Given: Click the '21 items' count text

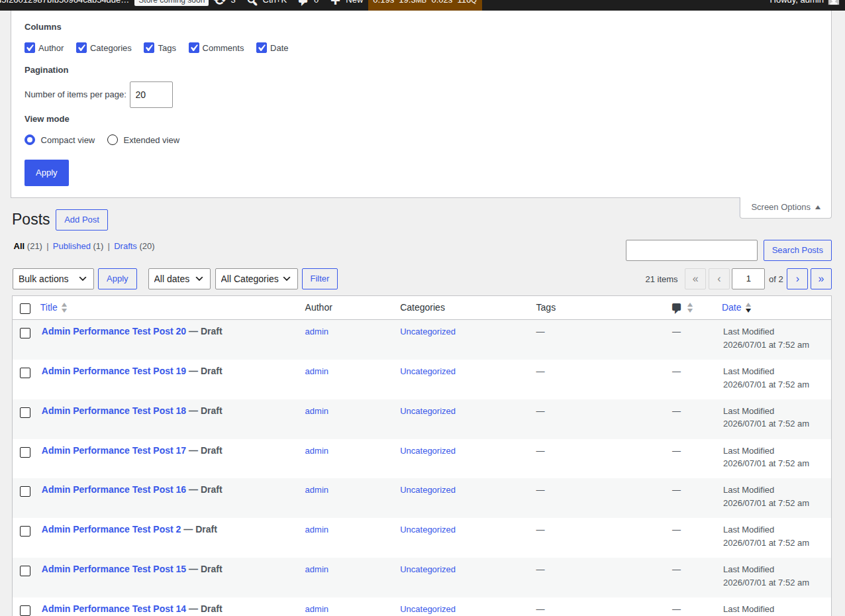Looking at the screenshot, I should click(662, 280).
